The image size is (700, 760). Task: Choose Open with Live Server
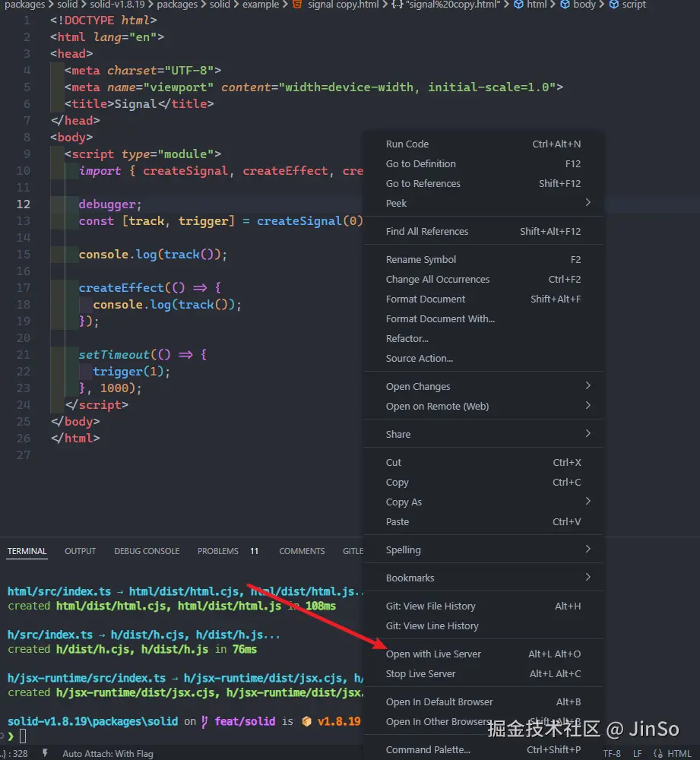pyautogui.click(x=483, y=654)
